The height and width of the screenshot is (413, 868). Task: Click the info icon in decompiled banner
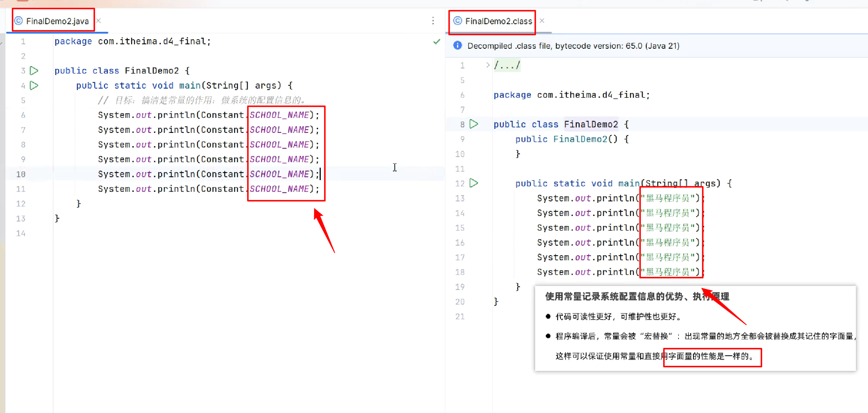(x=457, y=45)
